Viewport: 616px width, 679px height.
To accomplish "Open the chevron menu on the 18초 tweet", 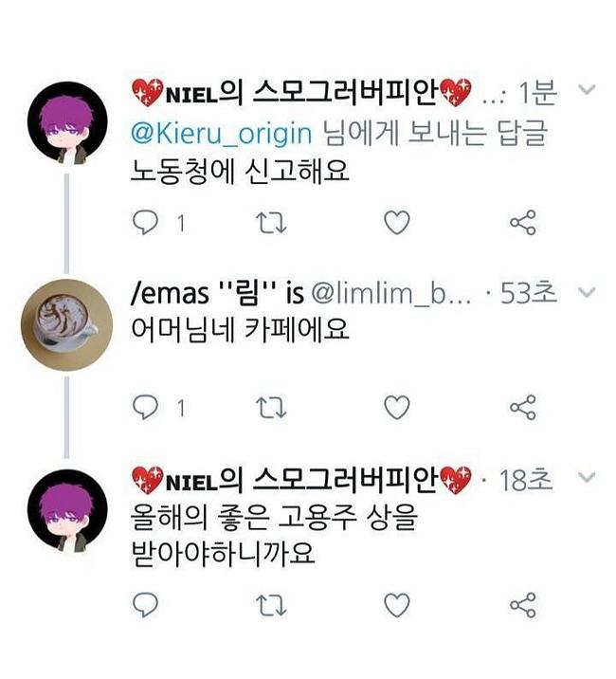I will [x=585, y=478].
